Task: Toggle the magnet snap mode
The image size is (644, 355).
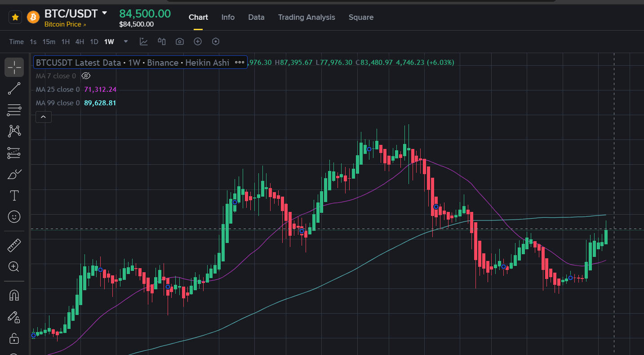Action: (x=14, y=295)
